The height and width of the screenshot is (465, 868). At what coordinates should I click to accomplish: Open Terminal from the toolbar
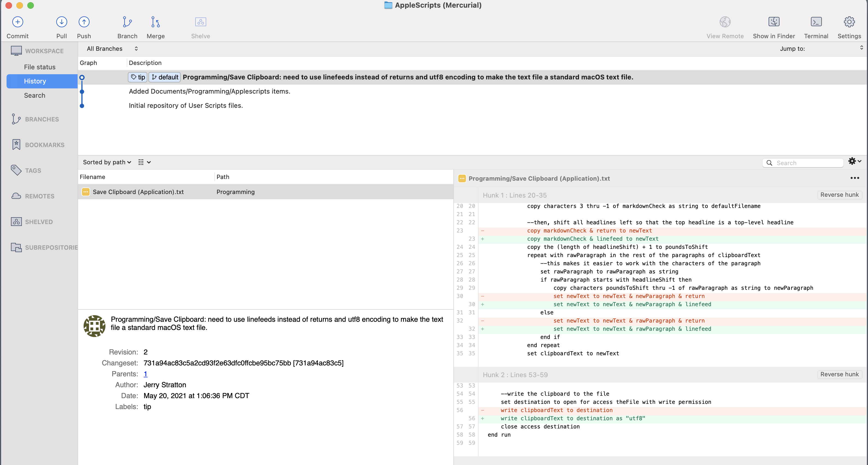(816, 22)
